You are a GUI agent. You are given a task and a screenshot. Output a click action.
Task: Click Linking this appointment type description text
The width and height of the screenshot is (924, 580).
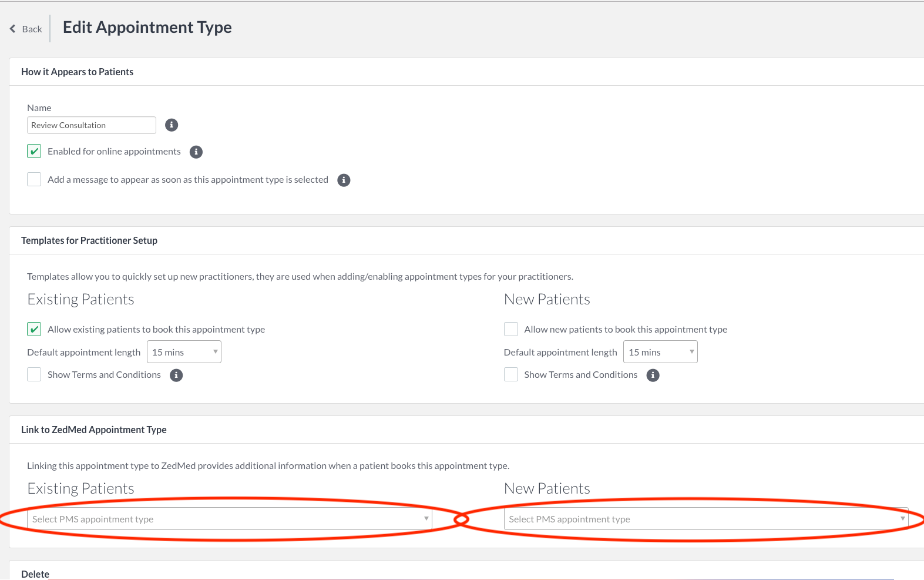(268, 466)
